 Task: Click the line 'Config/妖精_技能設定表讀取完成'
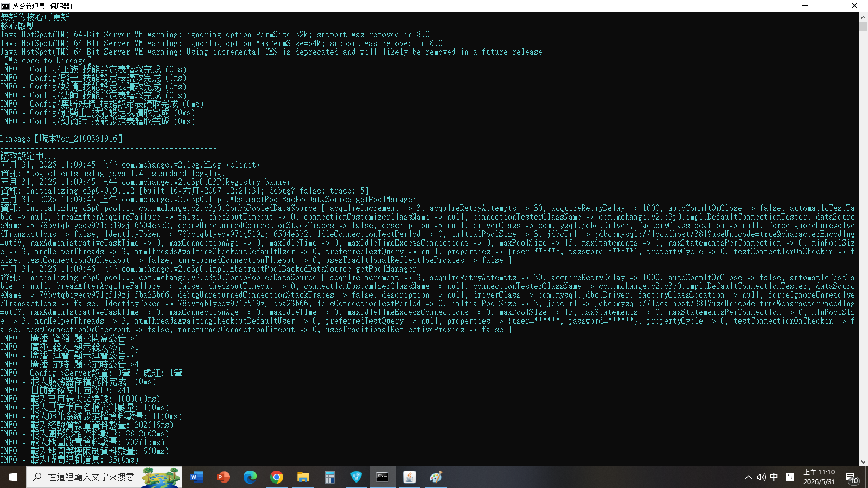93,87
